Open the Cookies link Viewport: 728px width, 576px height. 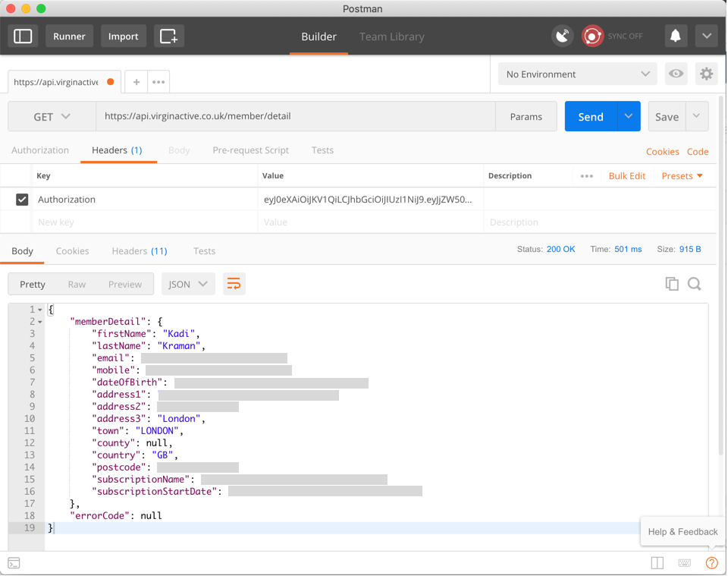(663, 152)
